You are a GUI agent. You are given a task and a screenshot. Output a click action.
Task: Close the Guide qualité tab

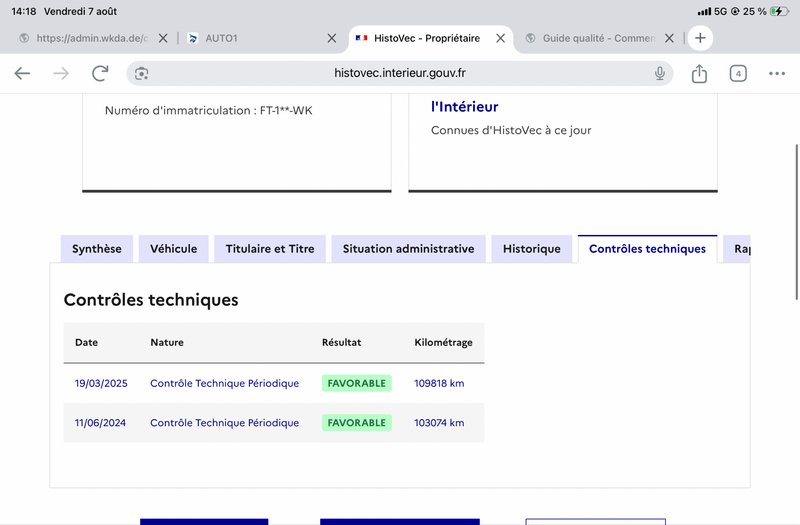(669, 38)
